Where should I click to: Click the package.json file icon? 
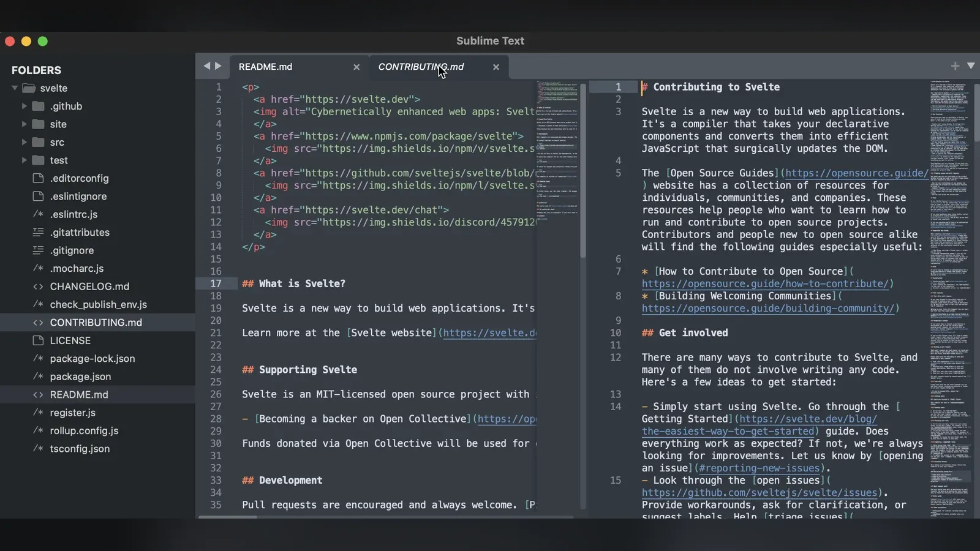point(38,377)
